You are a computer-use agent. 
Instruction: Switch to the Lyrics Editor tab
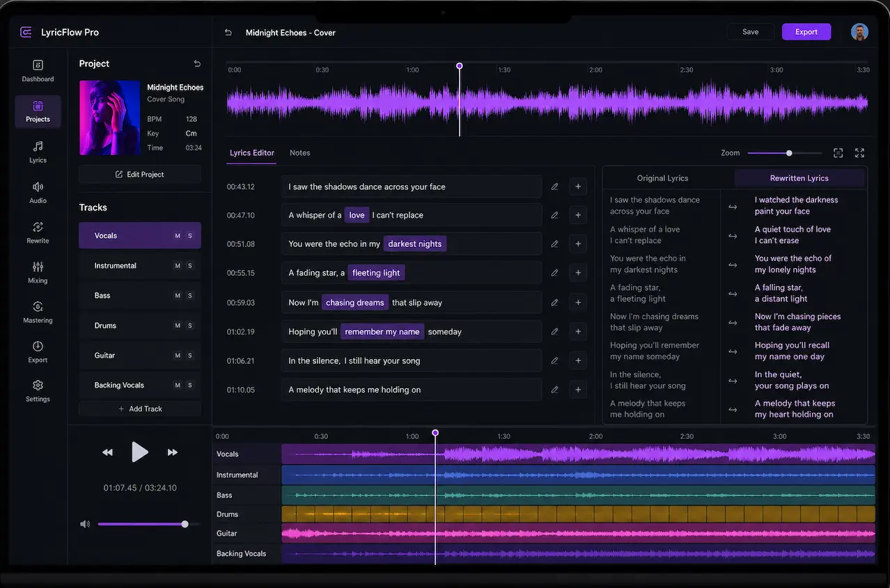click(252, 153)
